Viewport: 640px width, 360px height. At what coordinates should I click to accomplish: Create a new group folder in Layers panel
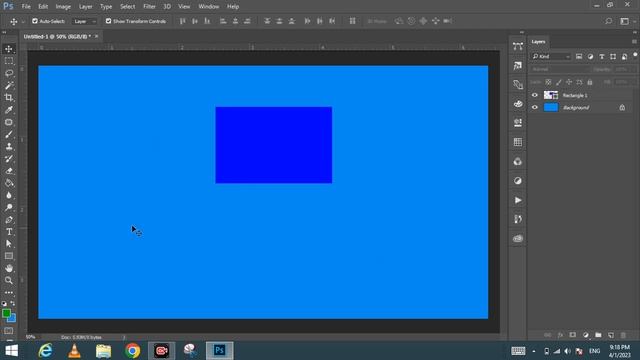click(x=598, y=335)
